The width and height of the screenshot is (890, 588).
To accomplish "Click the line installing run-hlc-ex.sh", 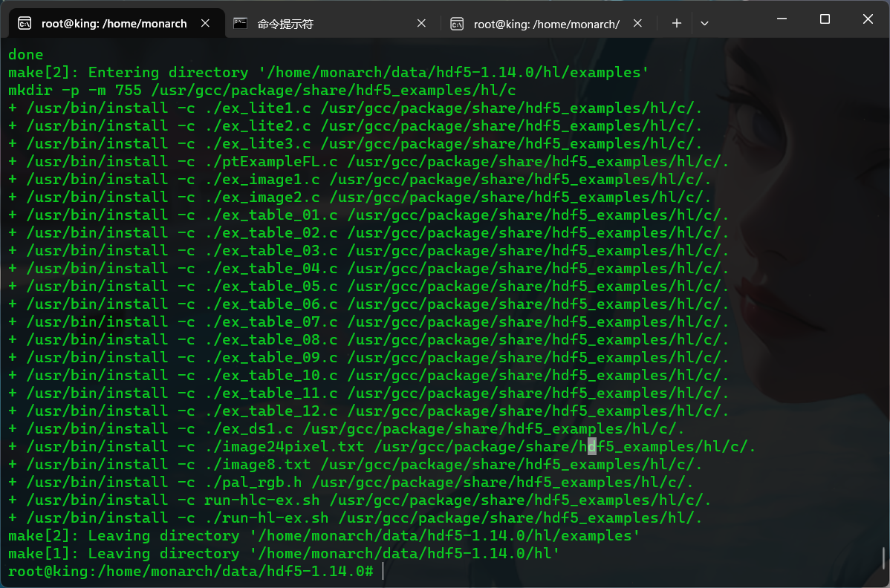I will coord(360,500).
